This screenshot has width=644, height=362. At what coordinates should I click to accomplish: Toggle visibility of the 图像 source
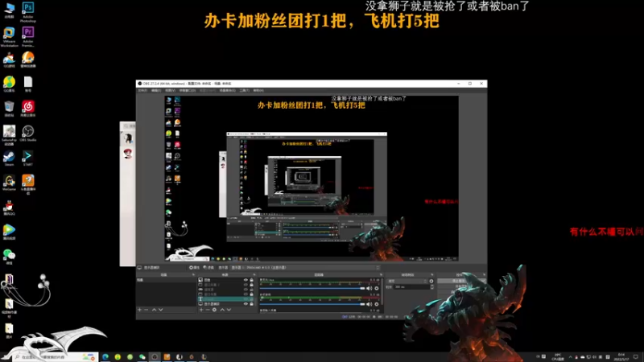click(246, 280)
